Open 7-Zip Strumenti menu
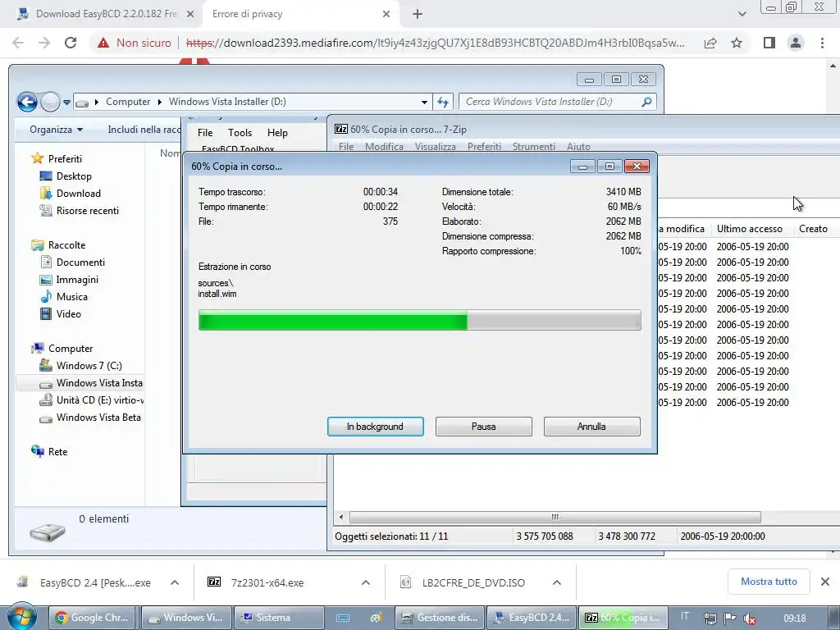Screen dimensions: 840x630 (533, 146)
